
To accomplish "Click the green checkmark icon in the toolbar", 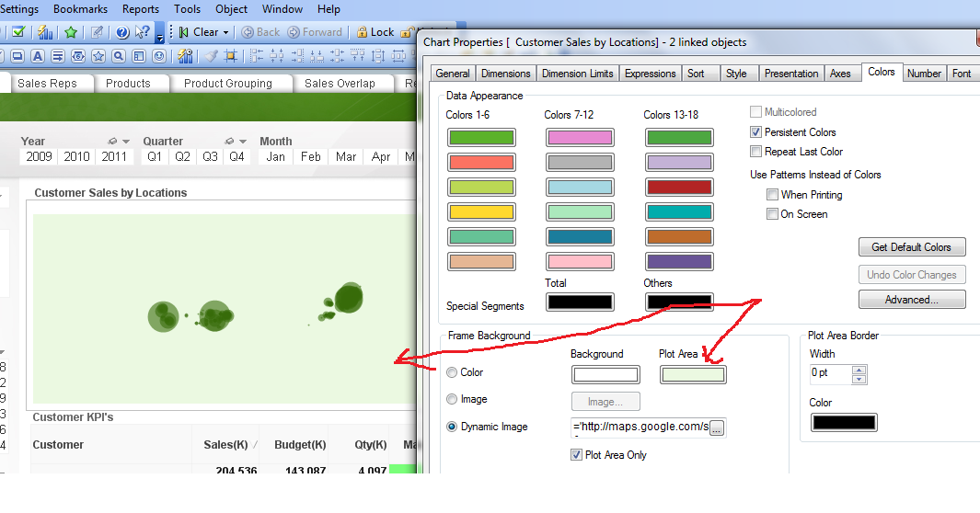I will click(18, 32).
